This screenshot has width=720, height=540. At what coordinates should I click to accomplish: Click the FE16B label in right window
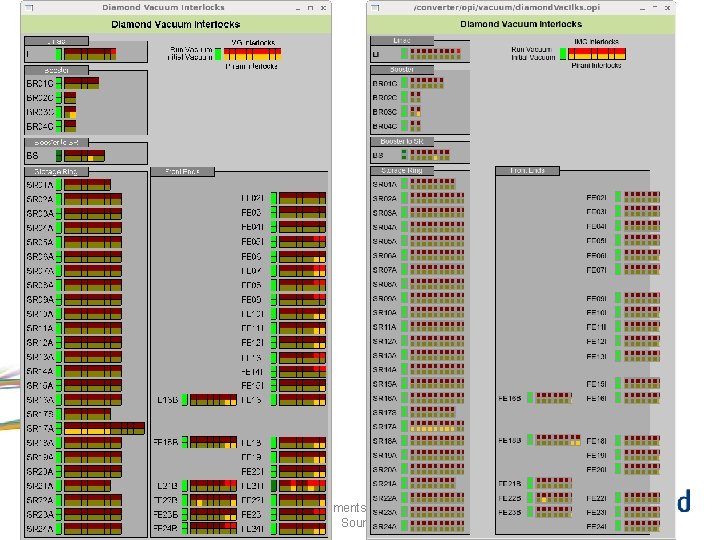510,398
